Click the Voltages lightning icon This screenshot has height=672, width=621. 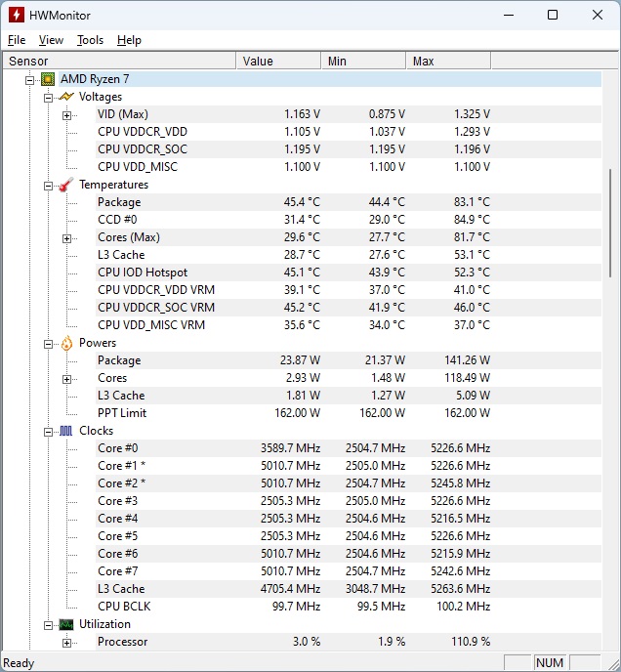pos(66,97)
